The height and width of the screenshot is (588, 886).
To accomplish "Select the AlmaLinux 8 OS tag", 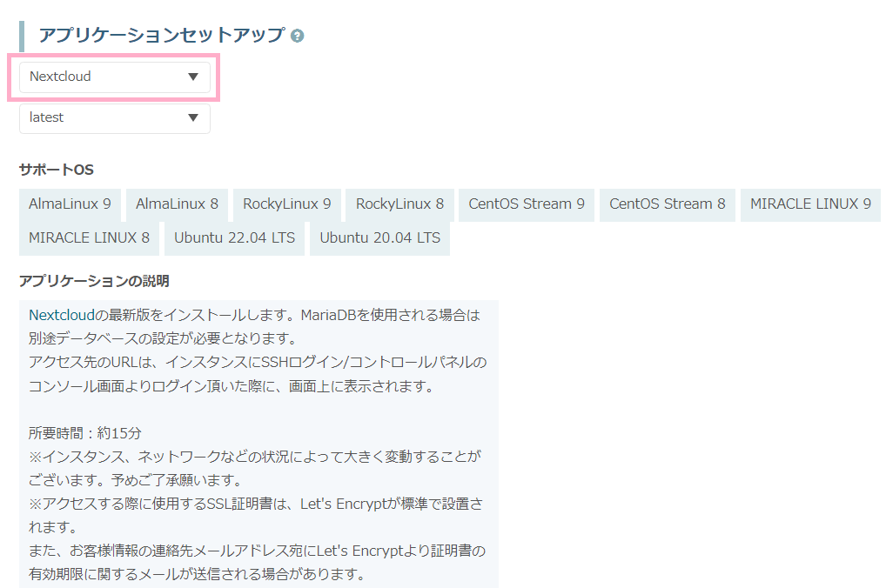I will 177,204.
